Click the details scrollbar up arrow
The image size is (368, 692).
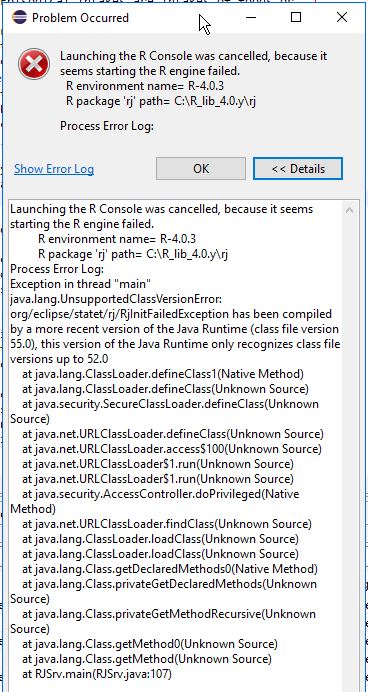point(349,211)
